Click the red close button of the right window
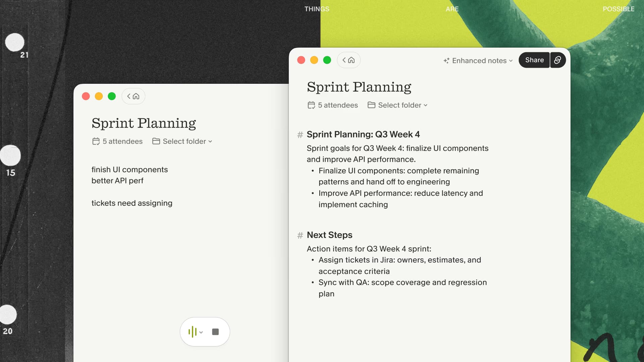Screen dimensions: 644x362 pyautogui.click(x=301, y=60)
